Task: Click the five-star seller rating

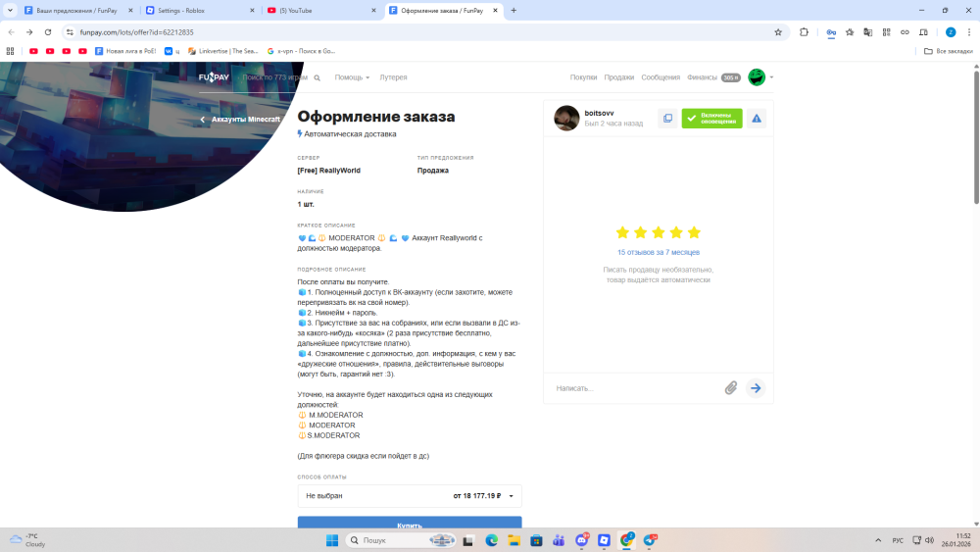Action: [659, 232]
